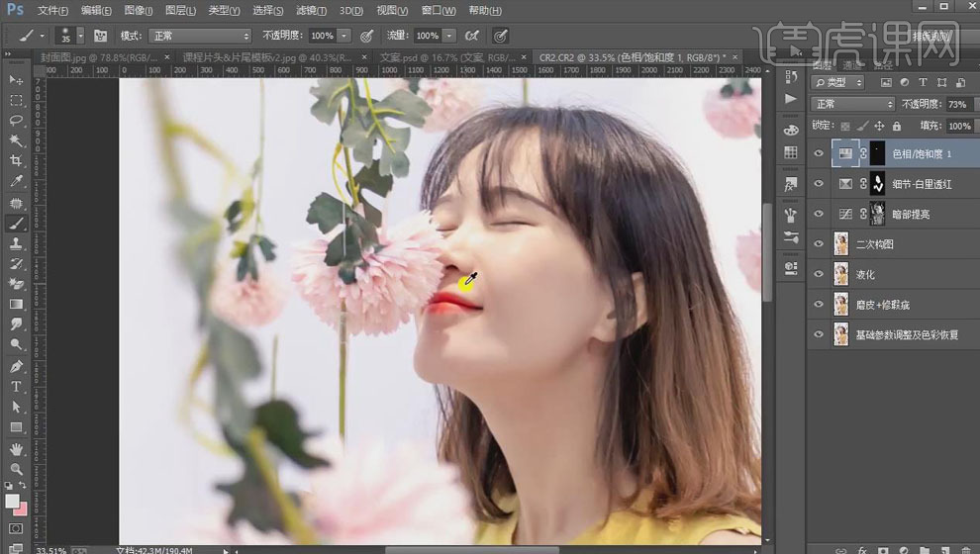Screen dimensions: 980x554
Task: Click the foreground color swatch
Action: click(13, 502)
